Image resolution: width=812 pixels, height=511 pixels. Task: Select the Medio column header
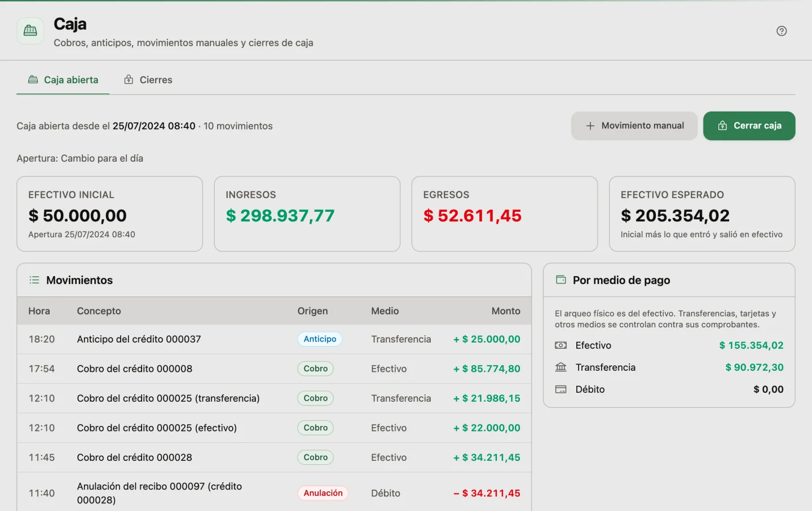[385, 311]
